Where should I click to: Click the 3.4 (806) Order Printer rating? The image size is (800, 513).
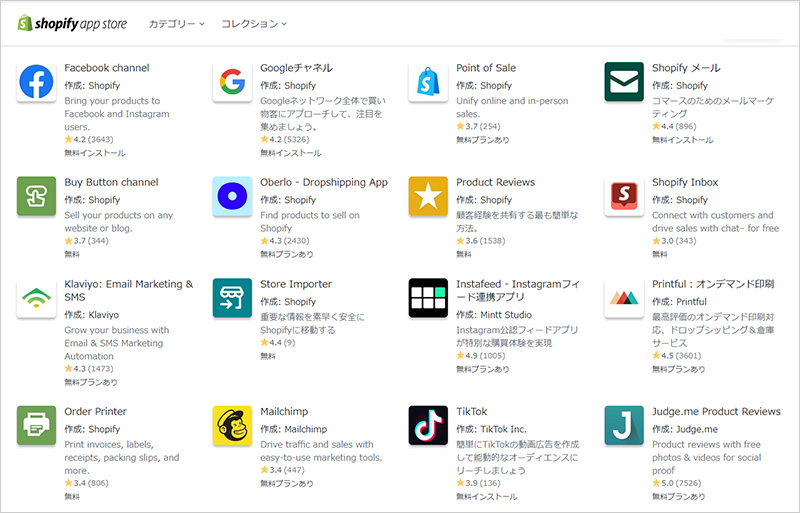point(86,483)
